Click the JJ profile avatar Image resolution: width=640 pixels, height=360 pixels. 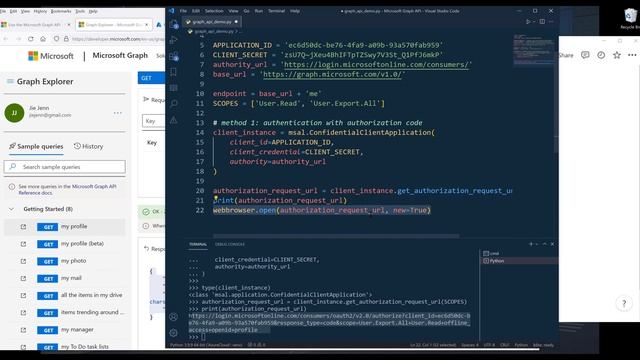tap(14, 113)
